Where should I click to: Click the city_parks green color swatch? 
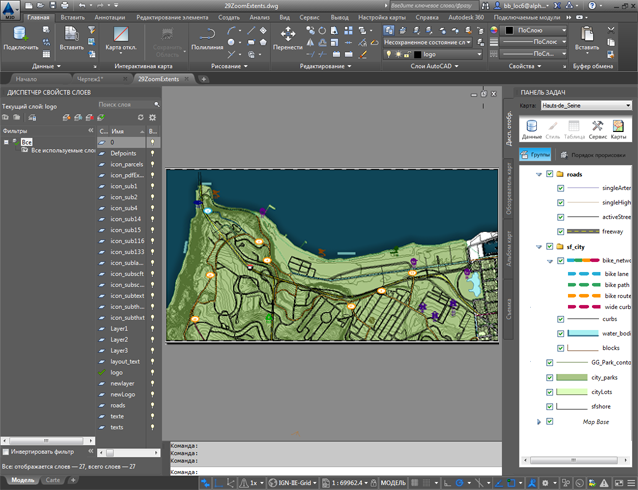coord(573,377)
